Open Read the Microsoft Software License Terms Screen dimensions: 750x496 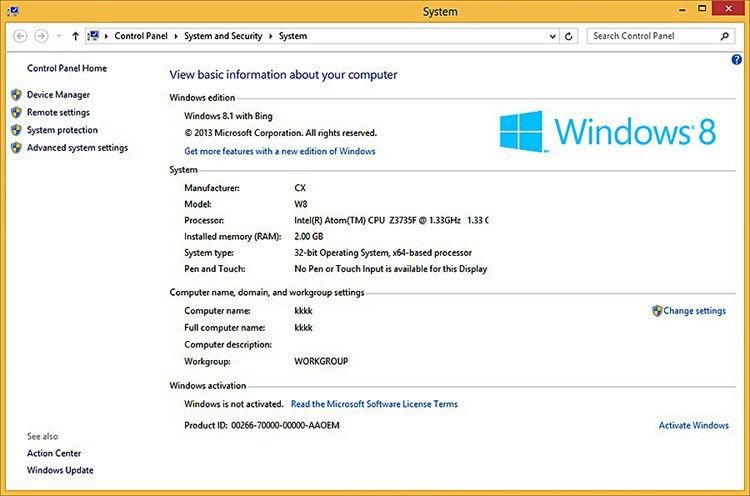point(374,404)
